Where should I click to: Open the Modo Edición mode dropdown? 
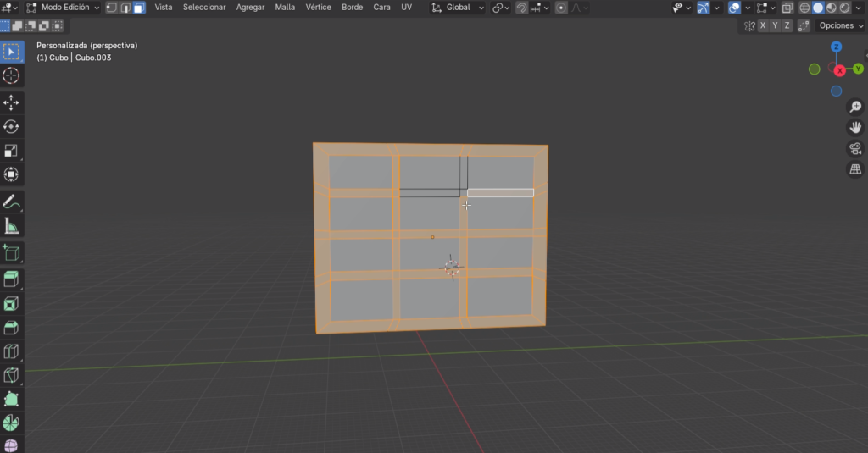pos(64,8)
